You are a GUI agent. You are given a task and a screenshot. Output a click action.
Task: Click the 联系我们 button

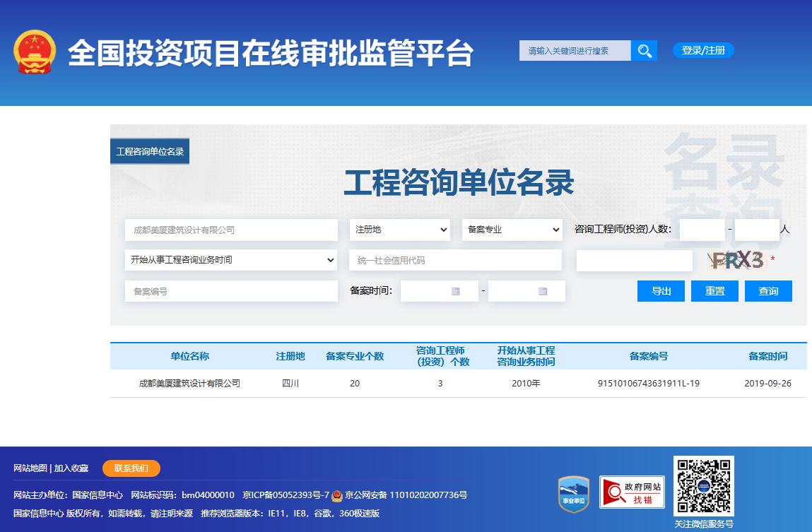click(x=131, y=468)
